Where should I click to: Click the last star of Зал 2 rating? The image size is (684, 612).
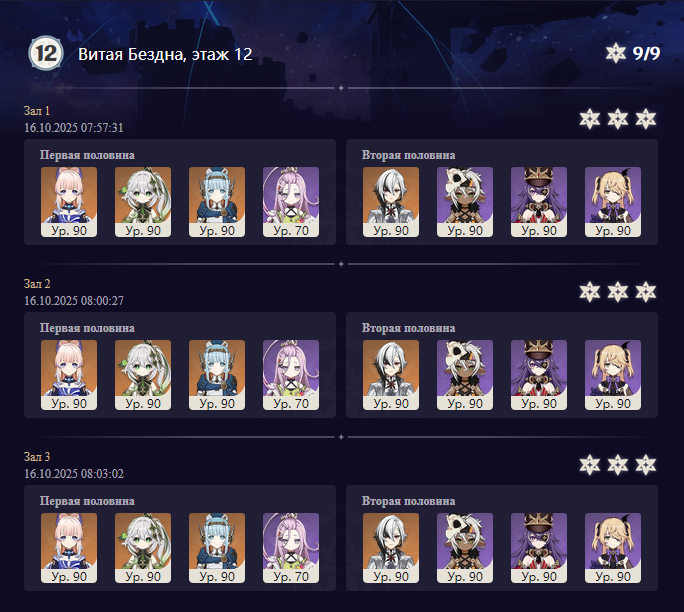646,292
